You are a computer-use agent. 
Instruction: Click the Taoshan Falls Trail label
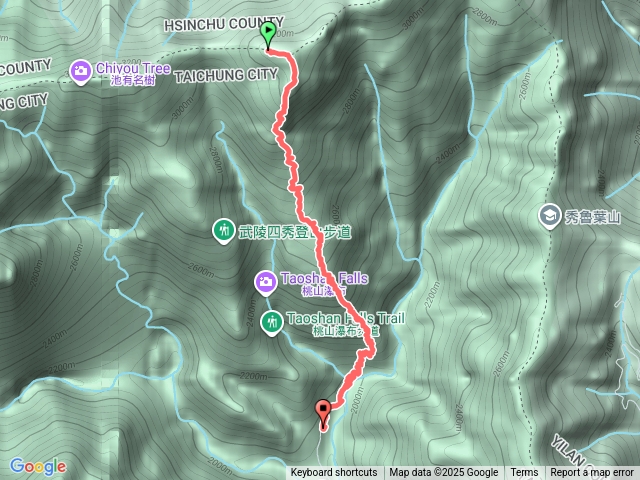[346, 318]
